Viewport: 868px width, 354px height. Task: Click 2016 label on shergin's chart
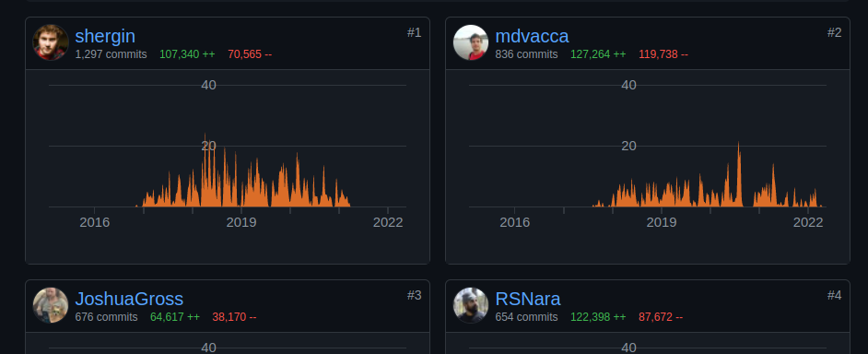95,222
